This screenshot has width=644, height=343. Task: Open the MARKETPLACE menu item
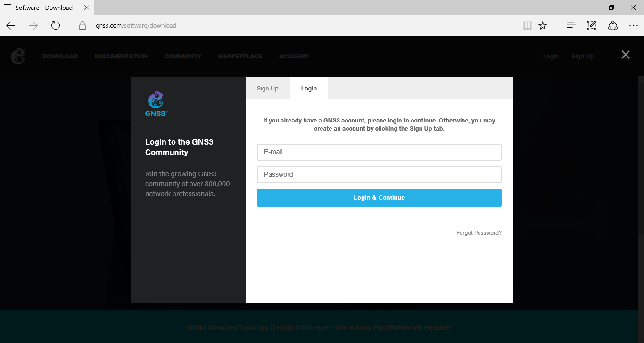(x=239, y=56)
